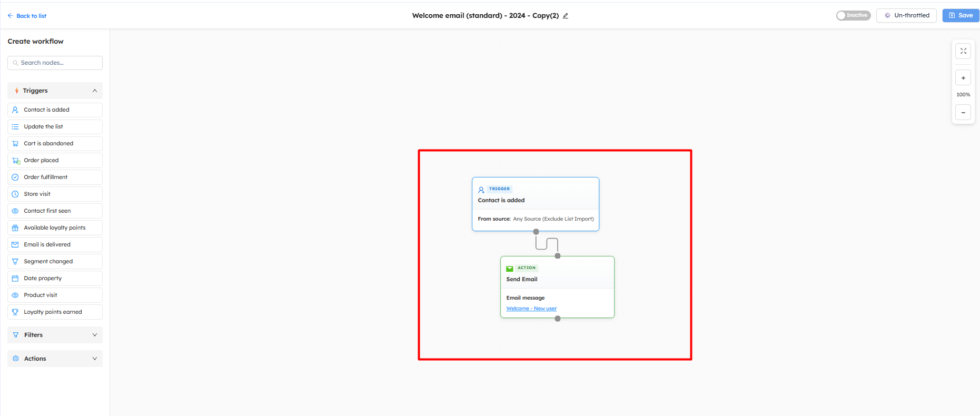Select the Cart is abandoned trigger icon
980x416 pixels.
click(15, 143)
